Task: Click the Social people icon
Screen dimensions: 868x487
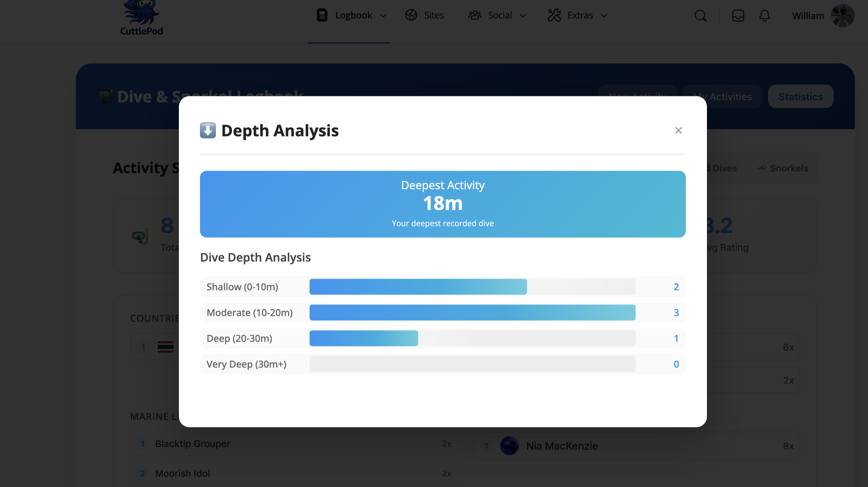Action: tap(475, 16)
